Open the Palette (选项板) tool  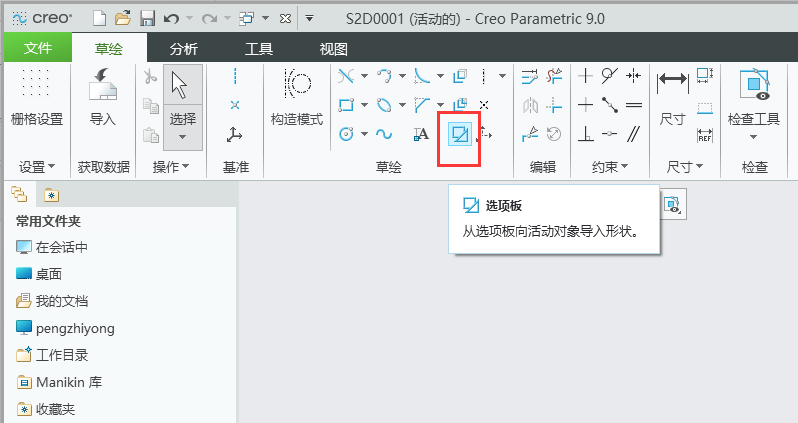coord(460,134)
